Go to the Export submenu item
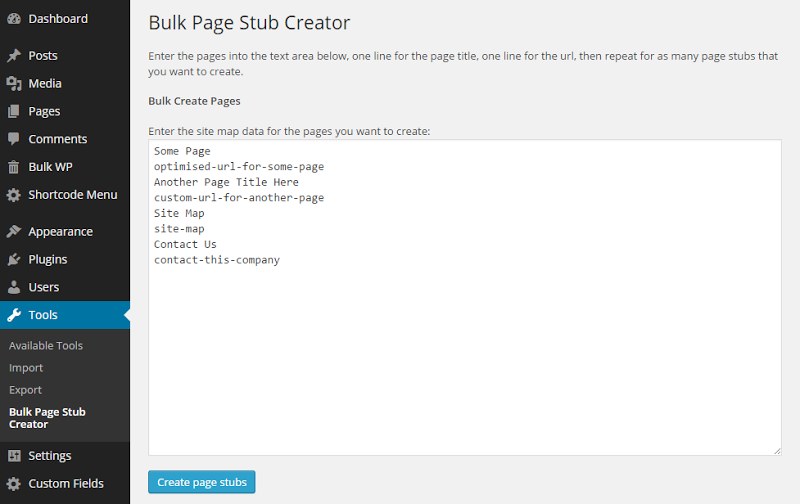 pos(26,390)
